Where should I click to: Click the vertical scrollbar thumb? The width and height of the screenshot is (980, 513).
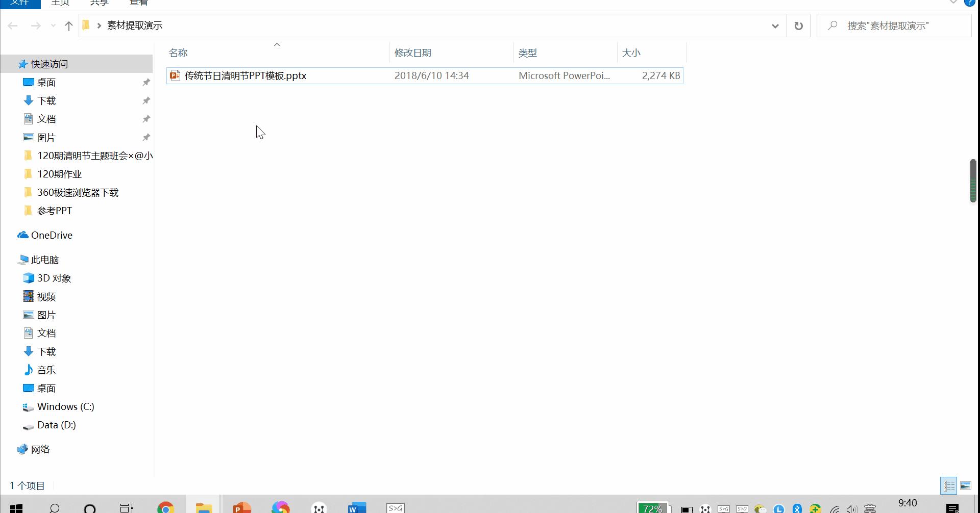pyautogui.click(x=973, y=181)
